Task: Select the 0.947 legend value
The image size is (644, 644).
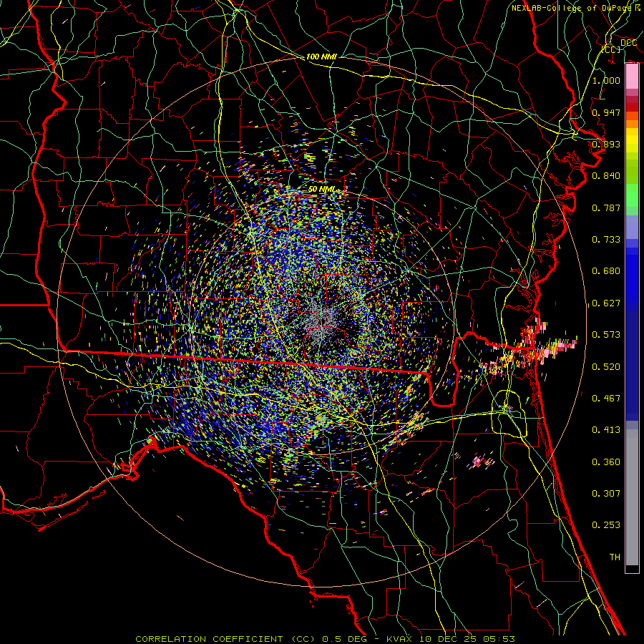Action: 606,112
